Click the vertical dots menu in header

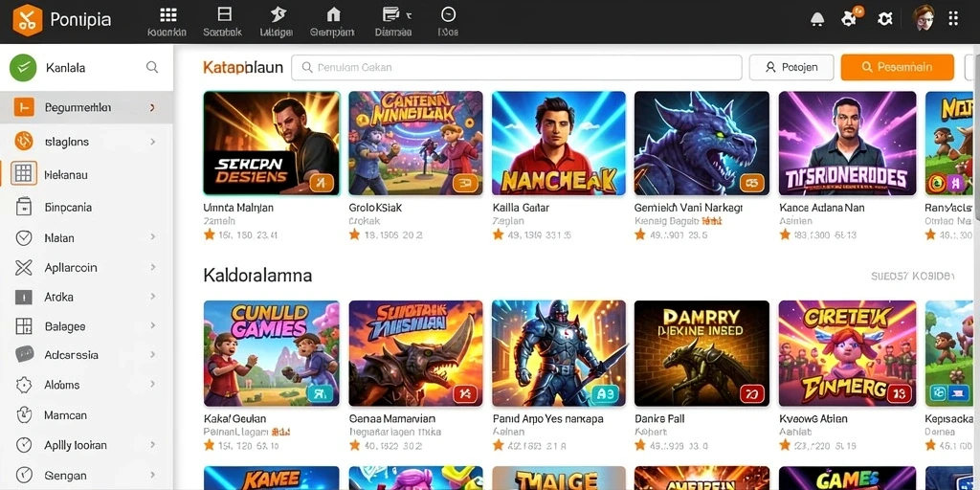click(953, 18)
